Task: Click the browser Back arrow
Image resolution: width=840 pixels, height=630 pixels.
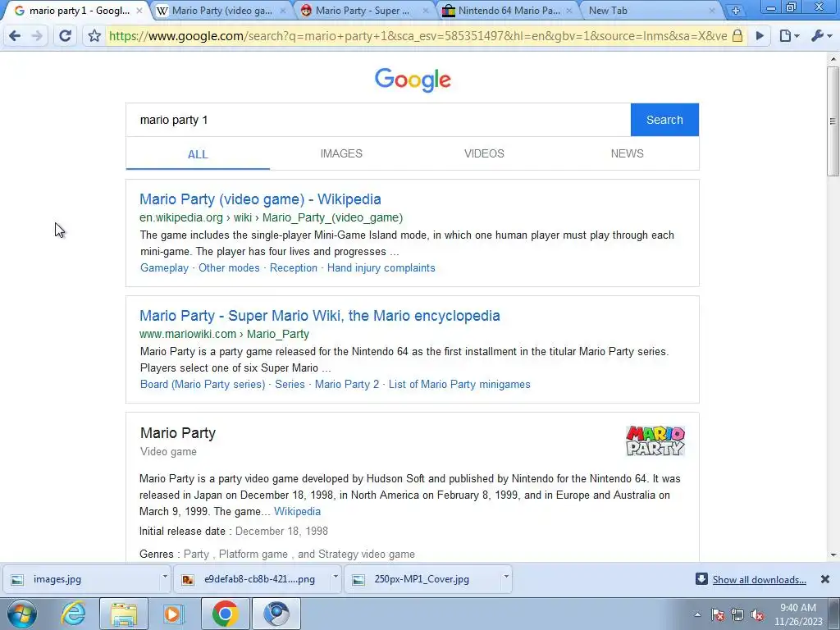Action: click(15, 36)
